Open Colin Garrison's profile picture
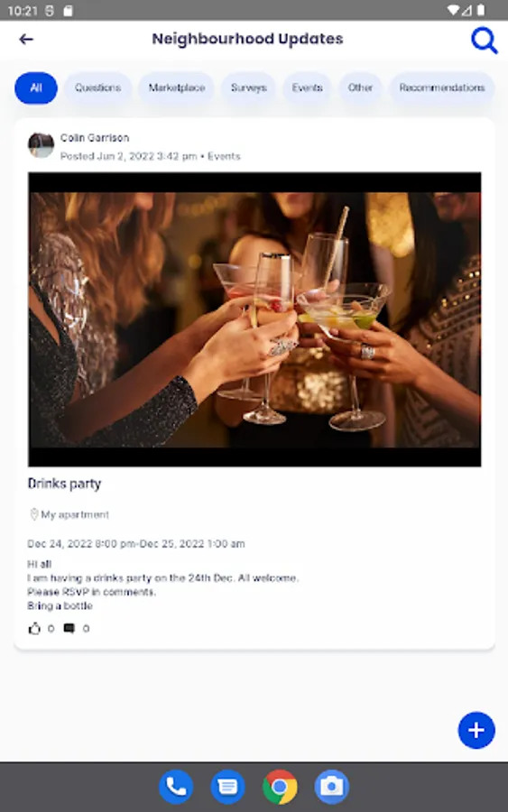Image resolution: width=508 pixels, height=812 pixels. (41, 145)
